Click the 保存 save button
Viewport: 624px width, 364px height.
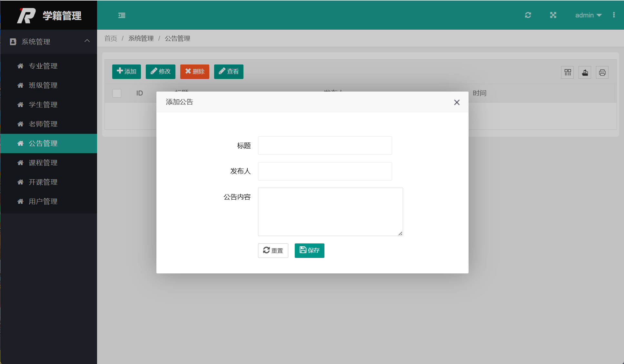(309, 251)
